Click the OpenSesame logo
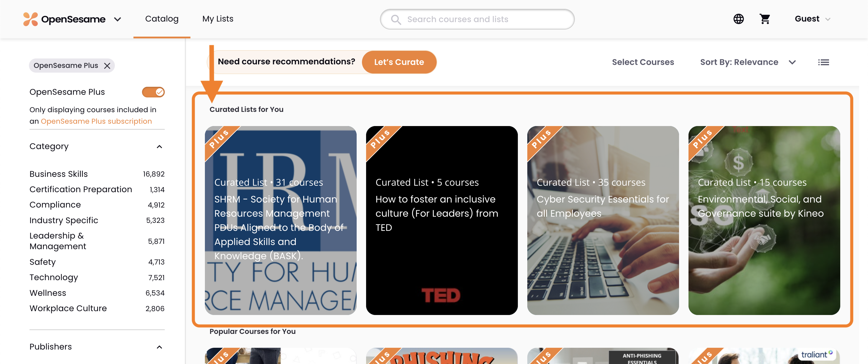Image resolution: width=868 pixels, height=364 pixels. (64, 19)
